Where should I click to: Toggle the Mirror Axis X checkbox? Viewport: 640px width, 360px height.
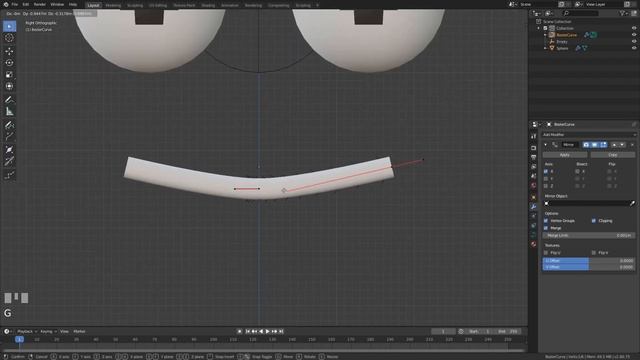coord(546,171)
